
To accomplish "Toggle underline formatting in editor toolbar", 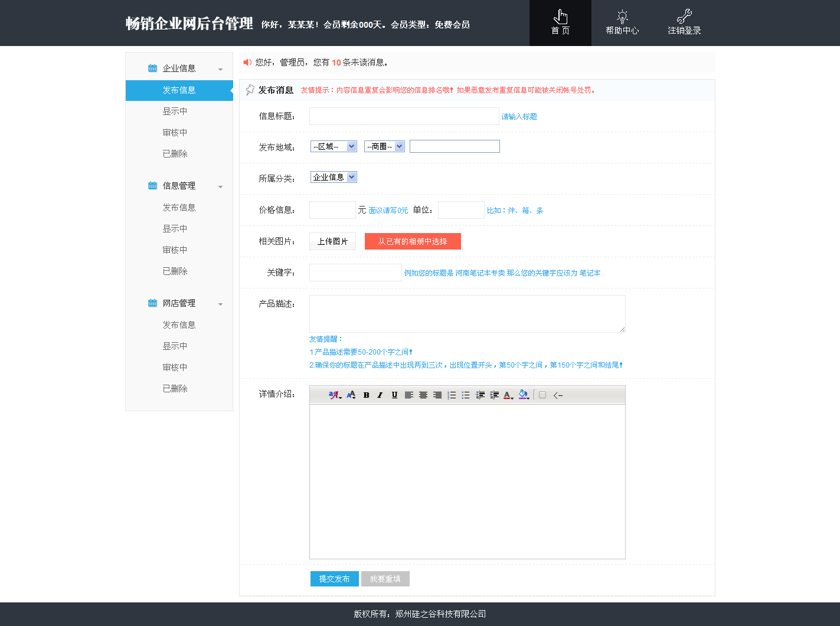I will tap(394, 395).
